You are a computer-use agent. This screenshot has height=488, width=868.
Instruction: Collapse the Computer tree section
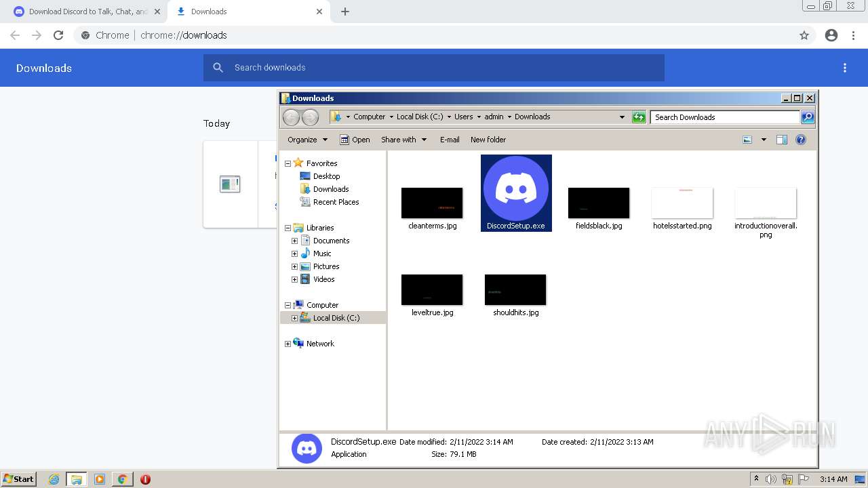[x=288, y=305]
